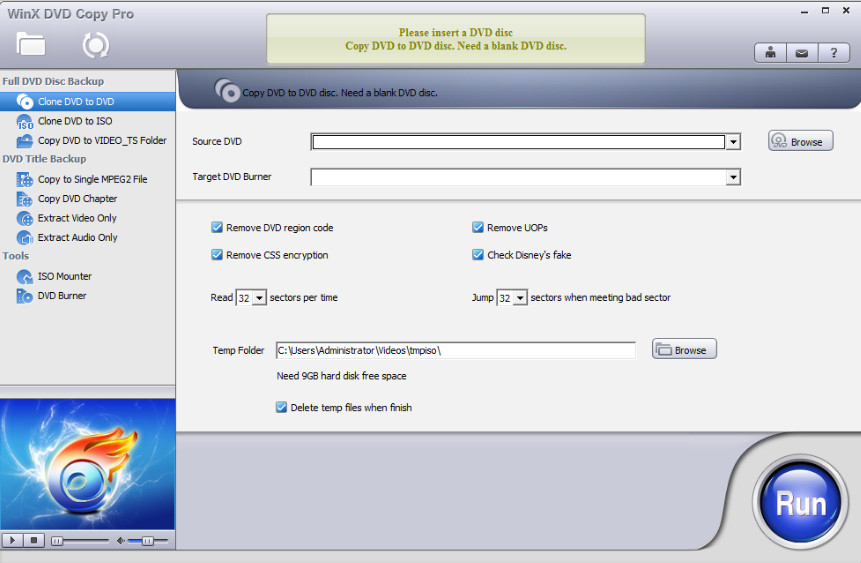Uncheck Remove DVD region code
Screen dimensions: 861x563
[x=217, y=227]
